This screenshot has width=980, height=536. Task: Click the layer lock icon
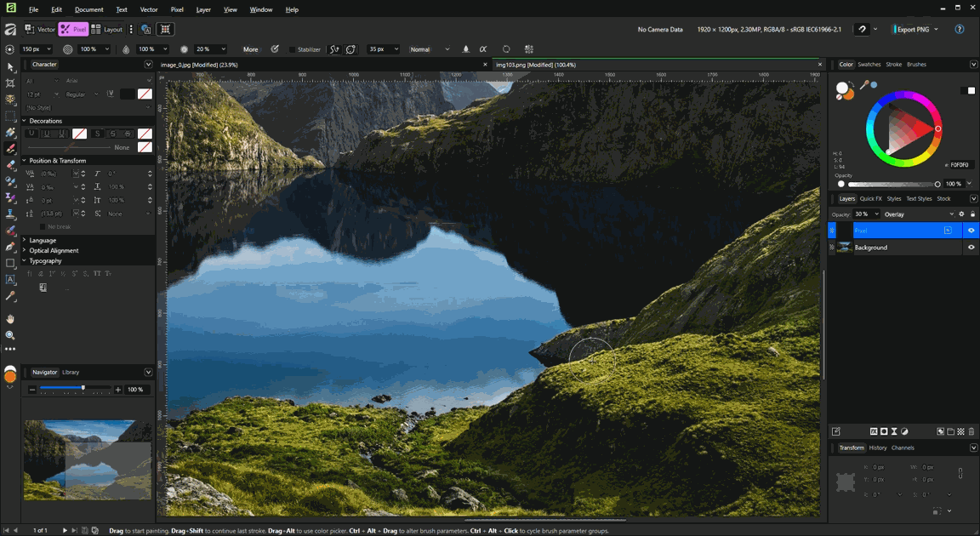(972, 214)
